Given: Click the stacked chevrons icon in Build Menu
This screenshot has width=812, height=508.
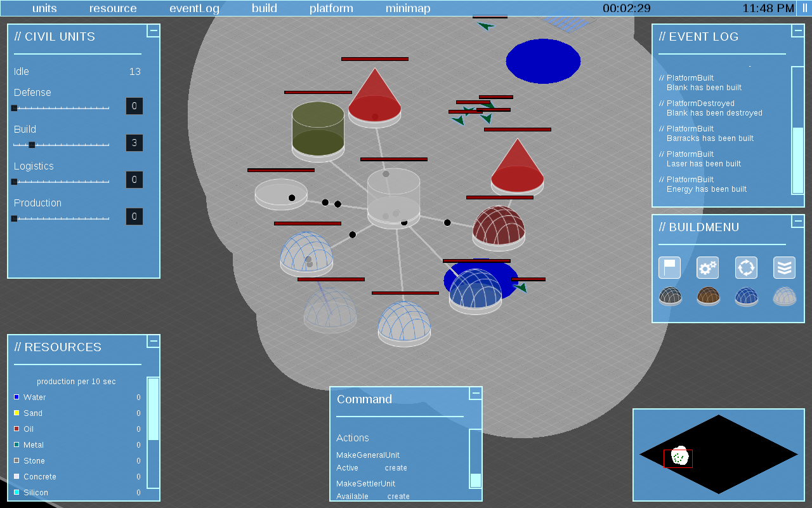Looking at the screenshot, I should tap(784, 268).
